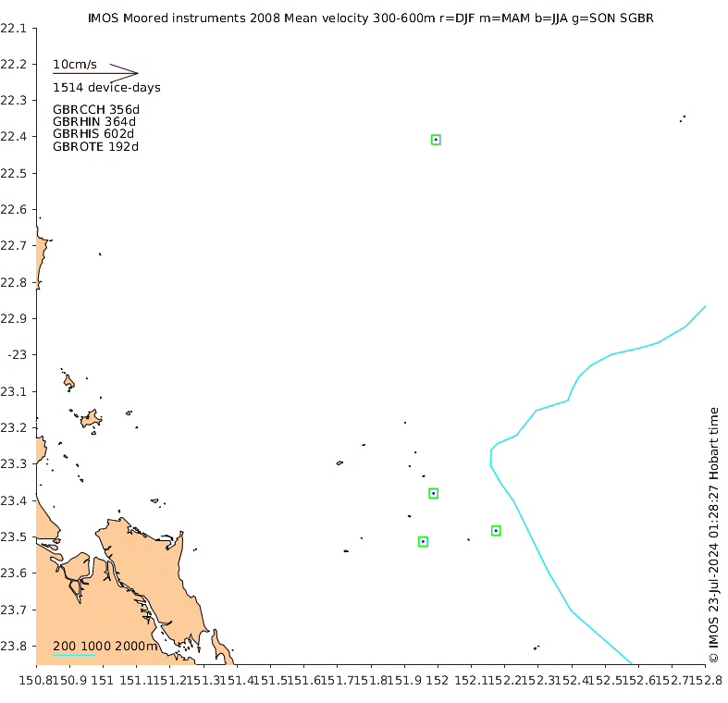The image size is (728, 703).
Task: Click the easternmost green mooring marker near 152.2
Action: (x=496, y=530)
